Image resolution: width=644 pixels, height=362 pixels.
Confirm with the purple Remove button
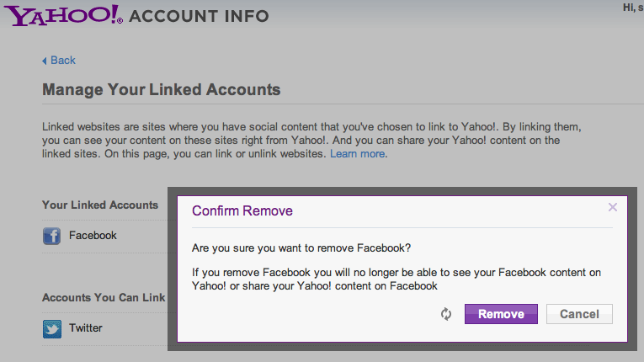coord(501,314)
